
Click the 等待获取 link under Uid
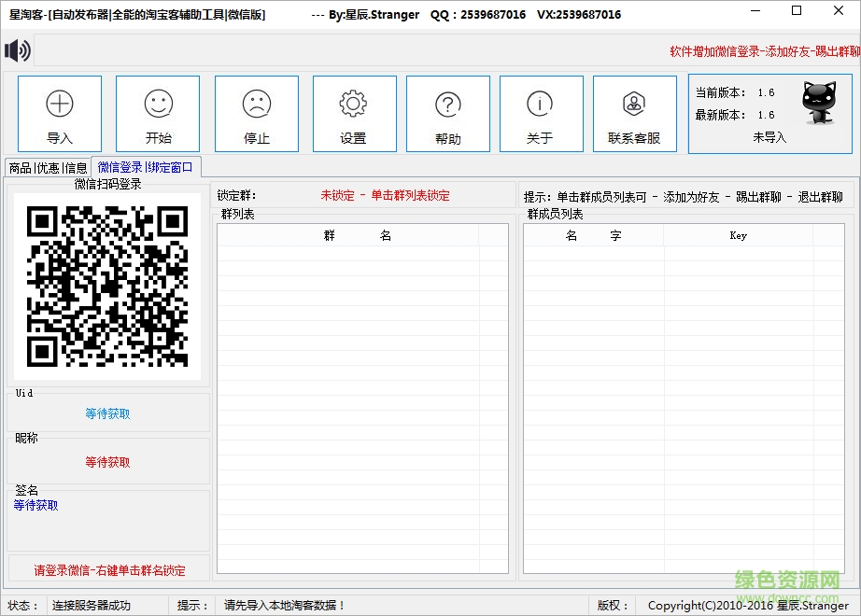tap(108, 413)
